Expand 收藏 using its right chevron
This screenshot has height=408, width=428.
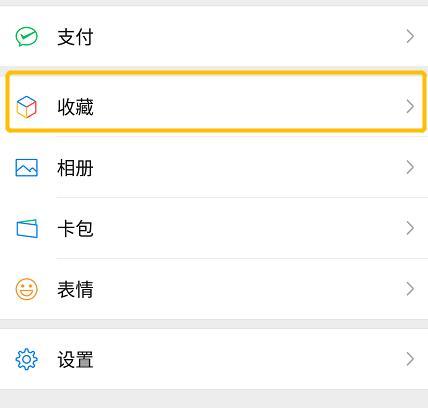pos(410,107)
